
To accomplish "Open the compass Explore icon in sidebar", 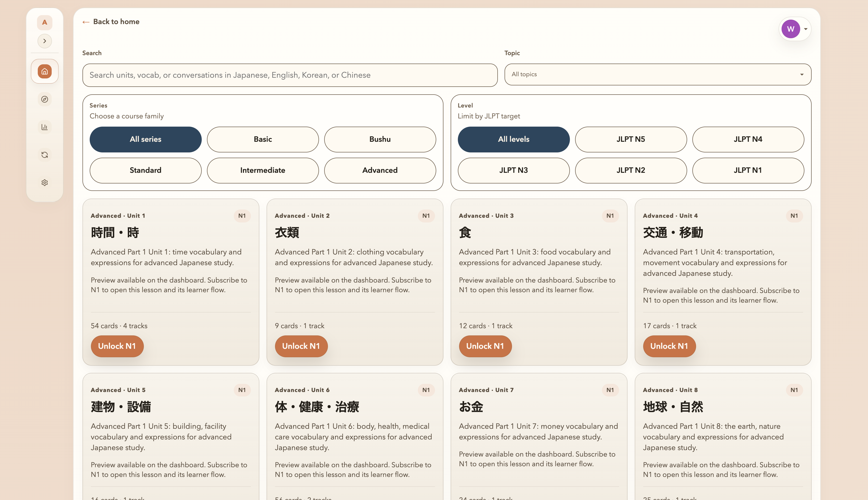I will [45, 99].
